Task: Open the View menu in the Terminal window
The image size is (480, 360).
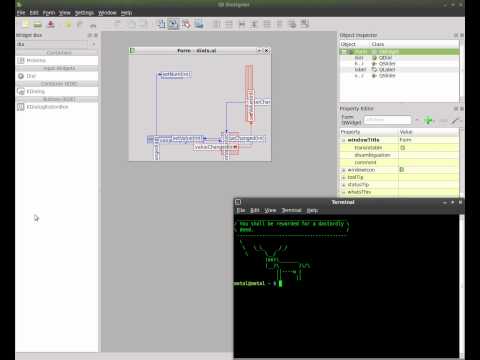Action: tap(270, 210)
